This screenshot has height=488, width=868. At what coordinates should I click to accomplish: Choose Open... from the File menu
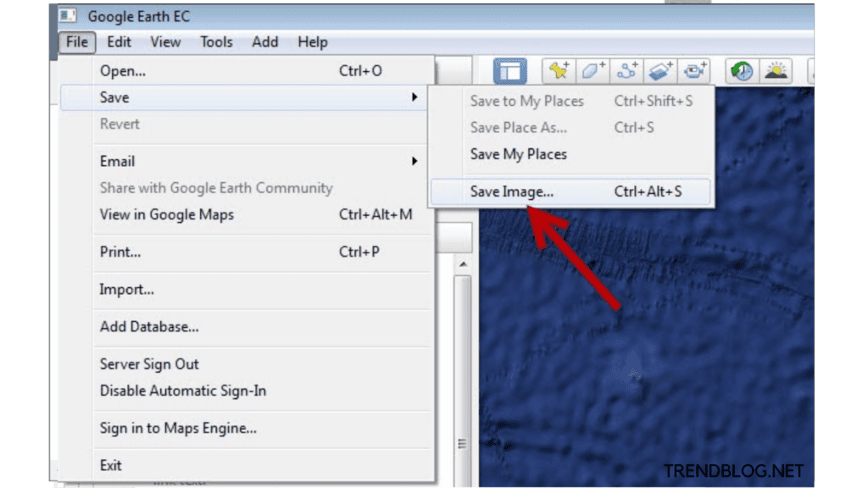(x=243, y=71)
